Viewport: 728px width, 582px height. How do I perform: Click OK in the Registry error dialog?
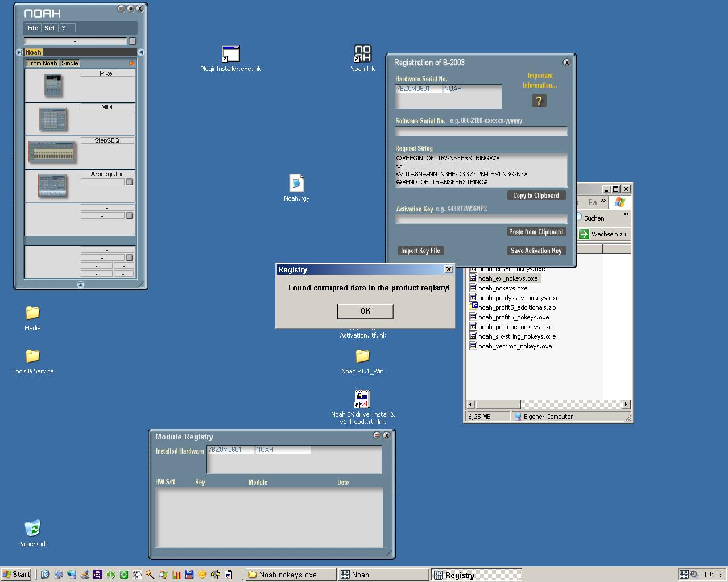(365, 311)
